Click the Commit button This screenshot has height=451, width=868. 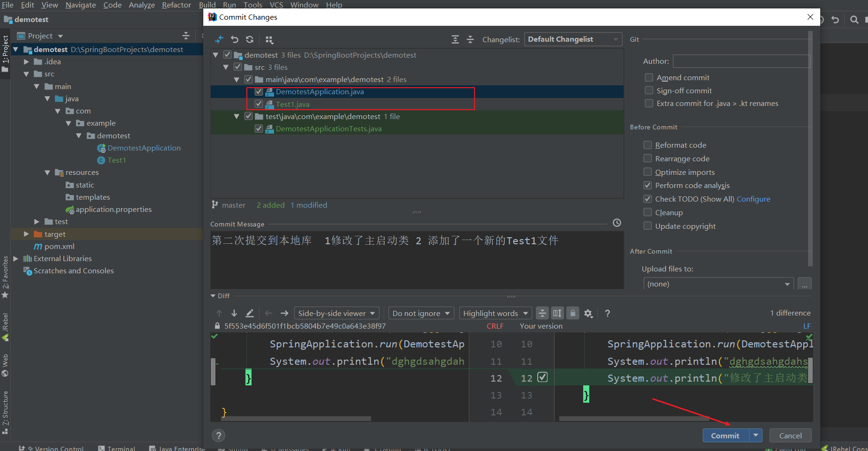(726, 436)
